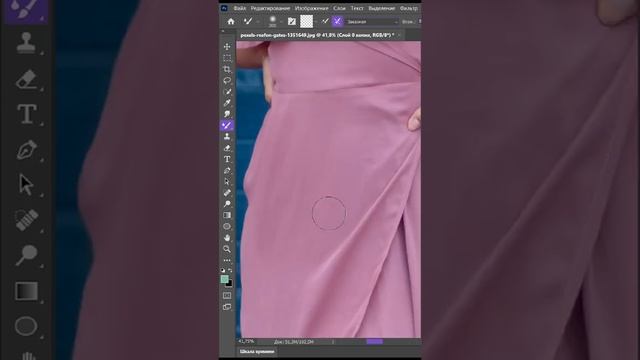
Task: Select the Dodge tool
Action: 227,204
